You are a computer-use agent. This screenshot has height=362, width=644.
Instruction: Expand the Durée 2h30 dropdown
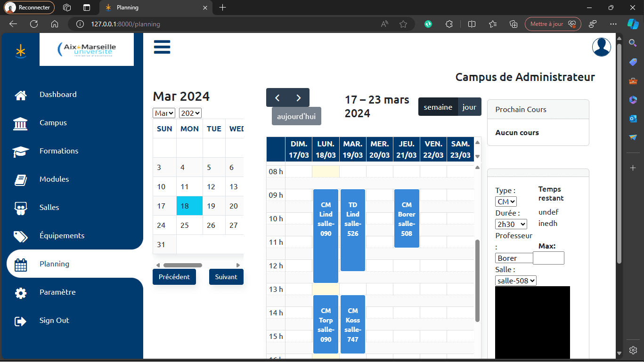coord(511,224)
